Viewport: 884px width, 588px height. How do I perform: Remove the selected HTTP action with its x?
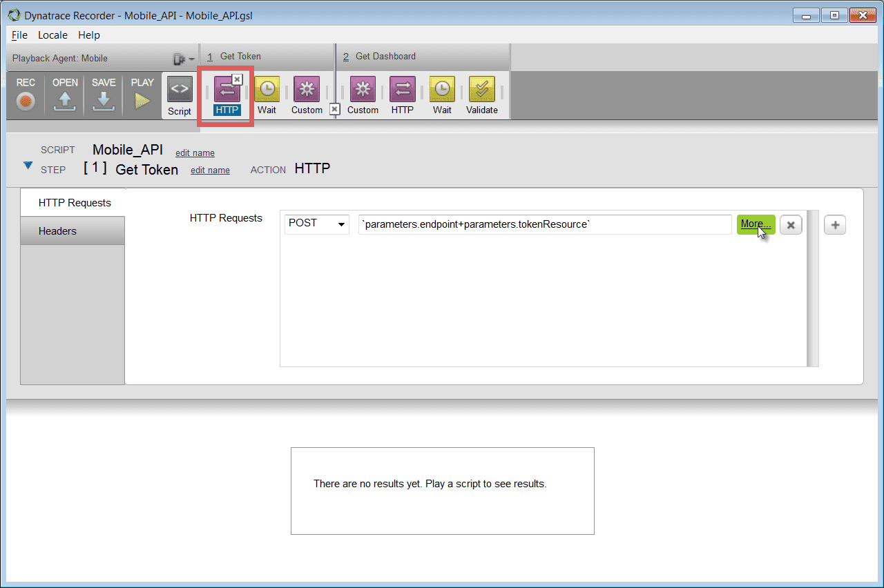pyautogui.click(x=237, y=79)
